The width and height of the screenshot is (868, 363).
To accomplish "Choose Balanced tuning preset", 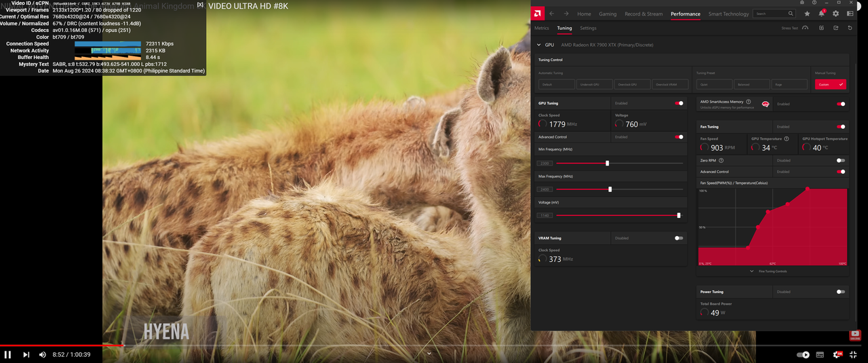I will click(752, 85).
